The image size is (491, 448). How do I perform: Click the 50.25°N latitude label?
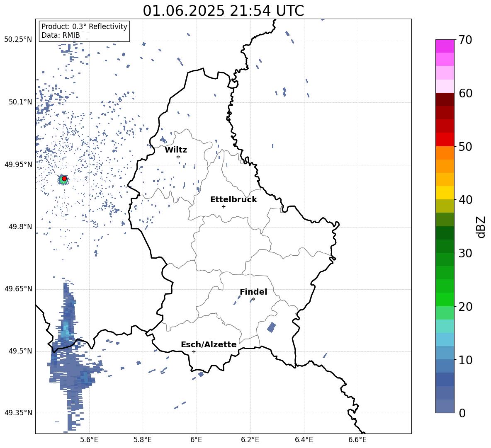18,40
